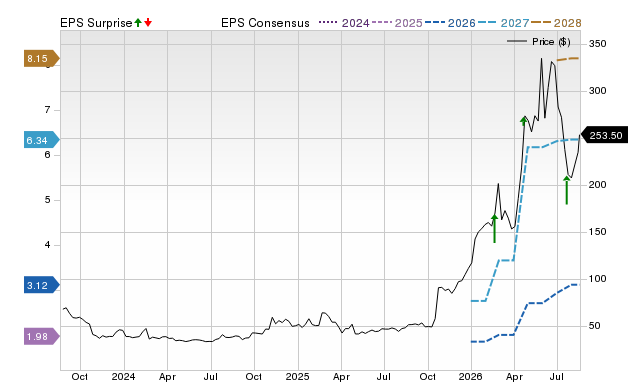Click the green surprise arrow near July price low
640x382 pixels.
click(x=567, y=190)
